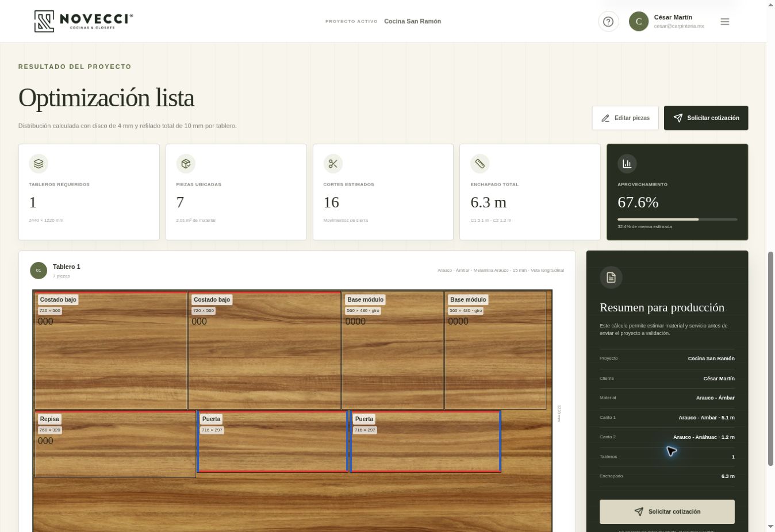
Task: Click the 6.3 m value on Enchapado total card
Action: (x=489, y=202)
